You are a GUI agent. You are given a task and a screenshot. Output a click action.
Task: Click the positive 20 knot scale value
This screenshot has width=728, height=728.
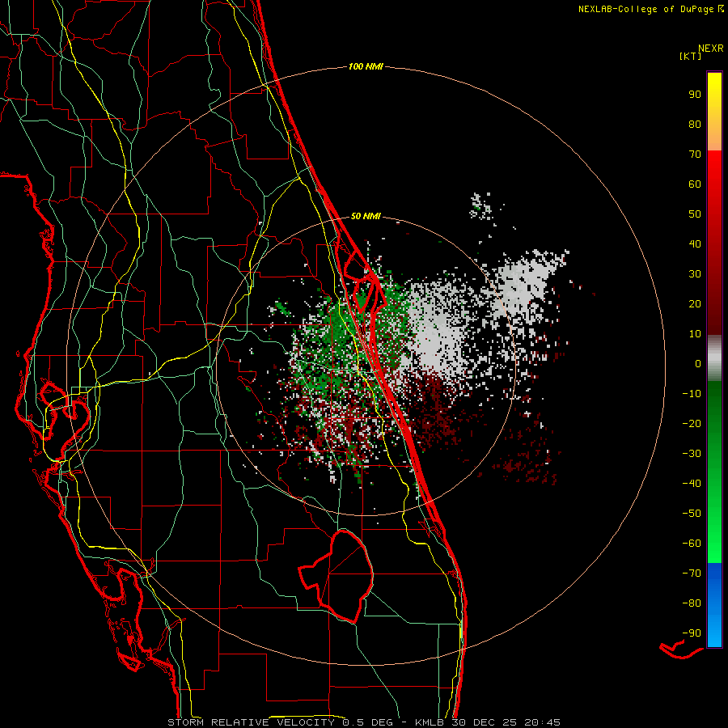[x=695, y=304]
